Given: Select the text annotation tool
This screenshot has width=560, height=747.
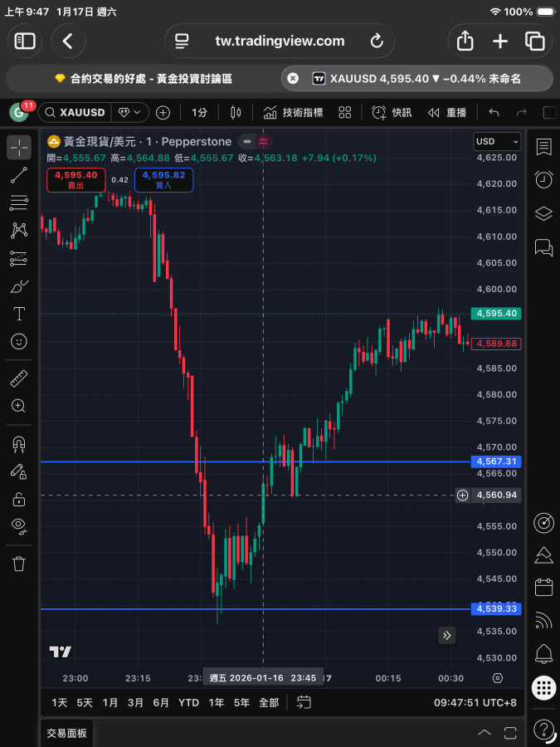Looking at the screenshot, I should click(19, 314).
